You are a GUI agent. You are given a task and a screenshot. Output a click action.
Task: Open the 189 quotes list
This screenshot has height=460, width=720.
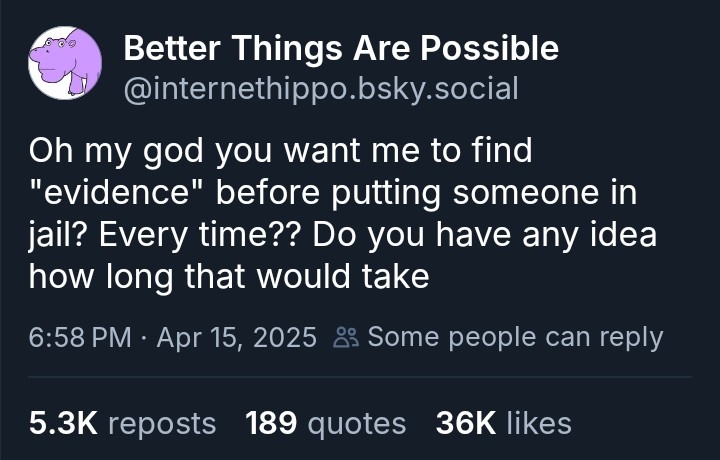click(325, 423)
